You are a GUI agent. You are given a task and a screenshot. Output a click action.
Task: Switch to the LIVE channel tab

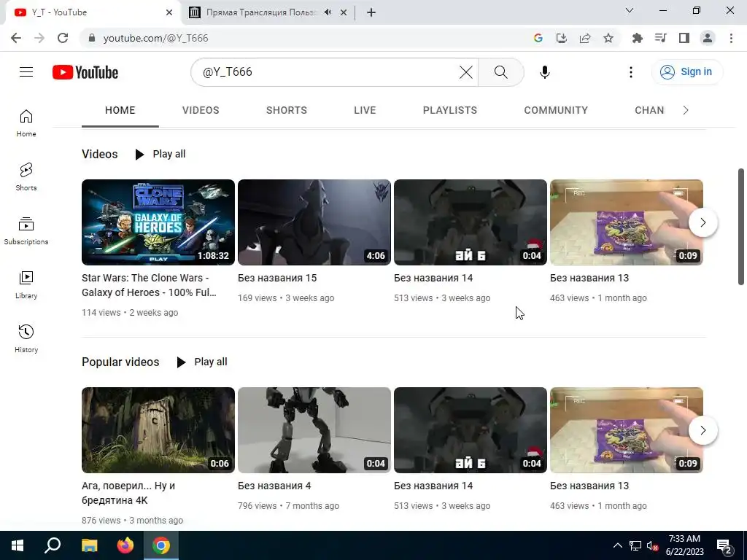tap(365, 111)
